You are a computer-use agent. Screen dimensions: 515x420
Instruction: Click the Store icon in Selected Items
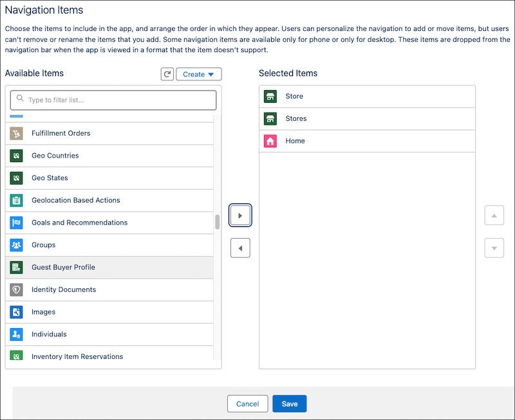click(270, 96)
